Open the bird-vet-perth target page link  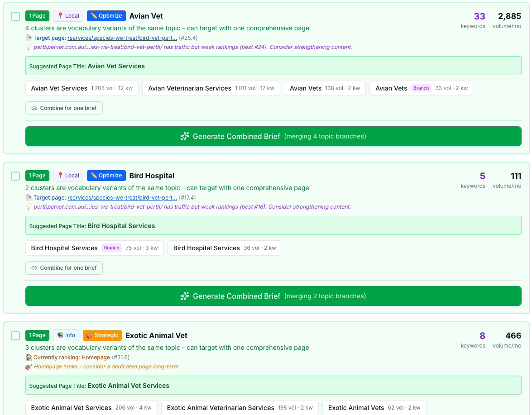point(122,38)
